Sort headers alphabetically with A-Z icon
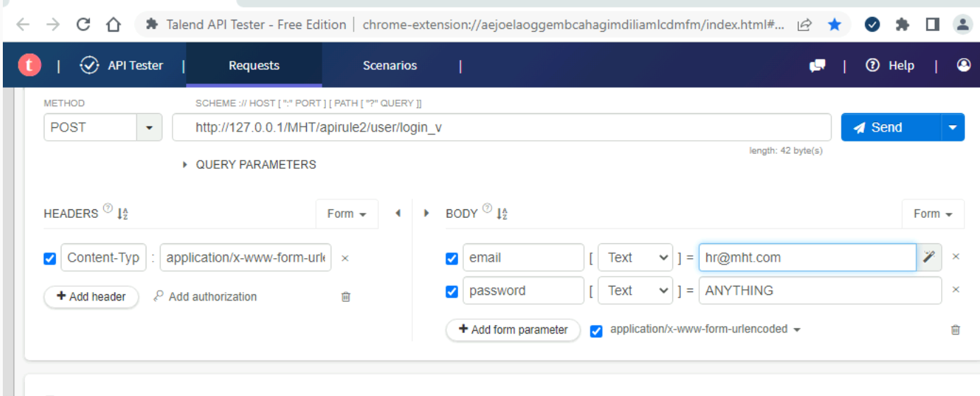 [122, 213]
